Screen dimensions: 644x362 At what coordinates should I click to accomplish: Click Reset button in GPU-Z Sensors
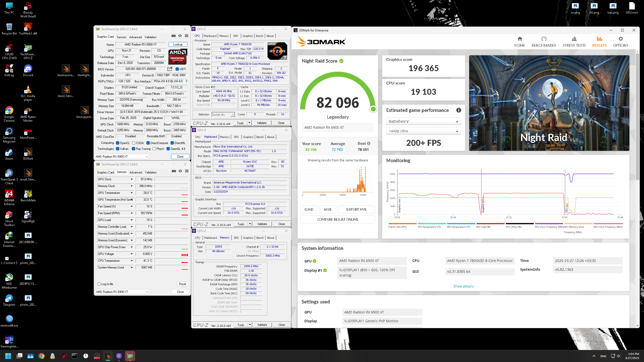pyautogui.click(x=183, y=284)
